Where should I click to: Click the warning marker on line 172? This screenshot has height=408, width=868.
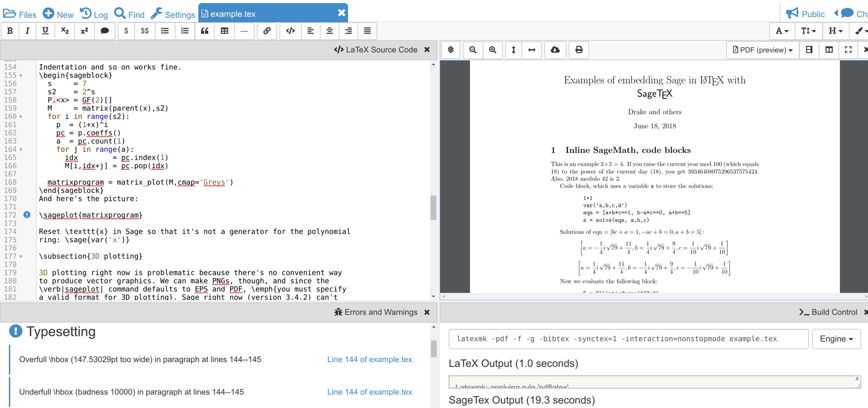(x=27, y=215)
